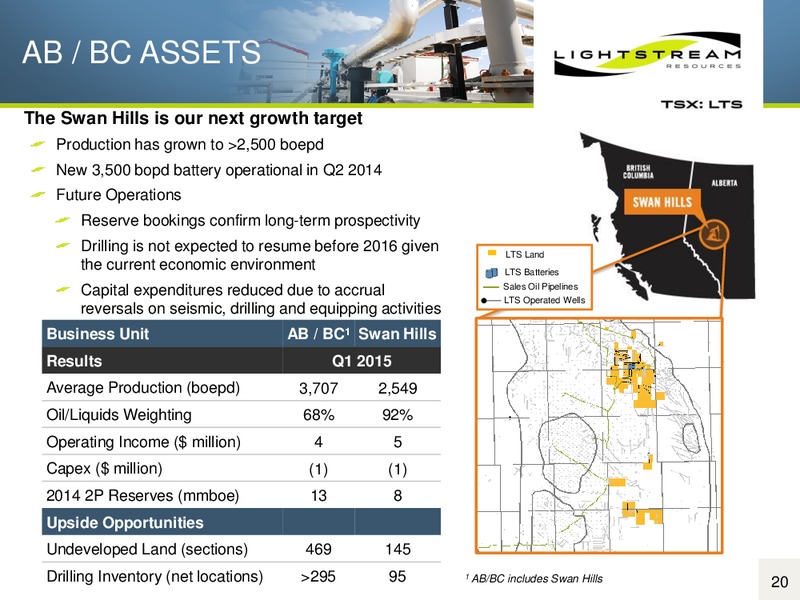
Task: Click the 'Swan Hills' column header
Action: tap(397, 334)
